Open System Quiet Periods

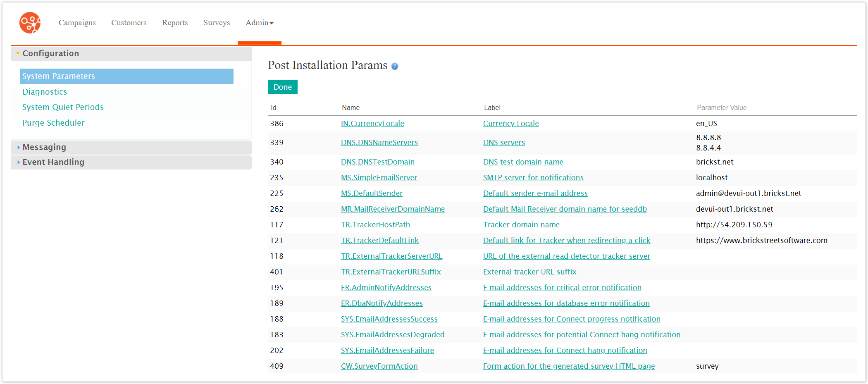(x=63, y=107)
